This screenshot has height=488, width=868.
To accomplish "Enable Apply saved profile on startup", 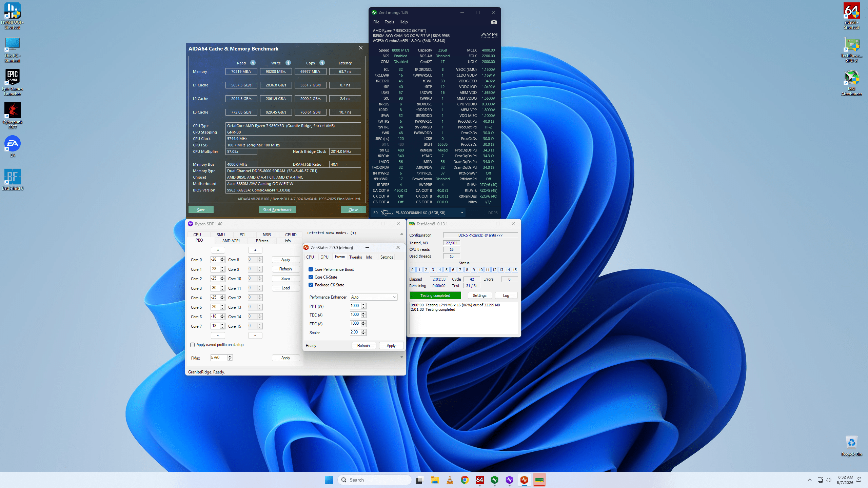I will coord(193,345).
